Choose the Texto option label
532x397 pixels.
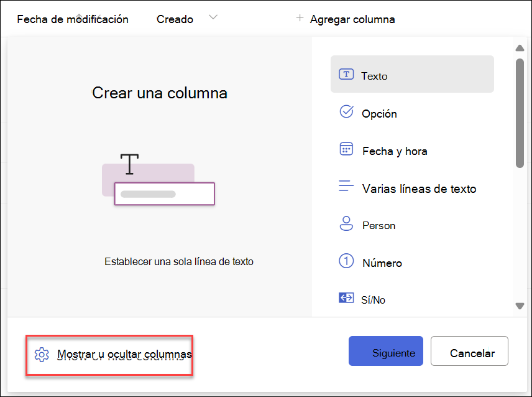[x=374, y=76]
